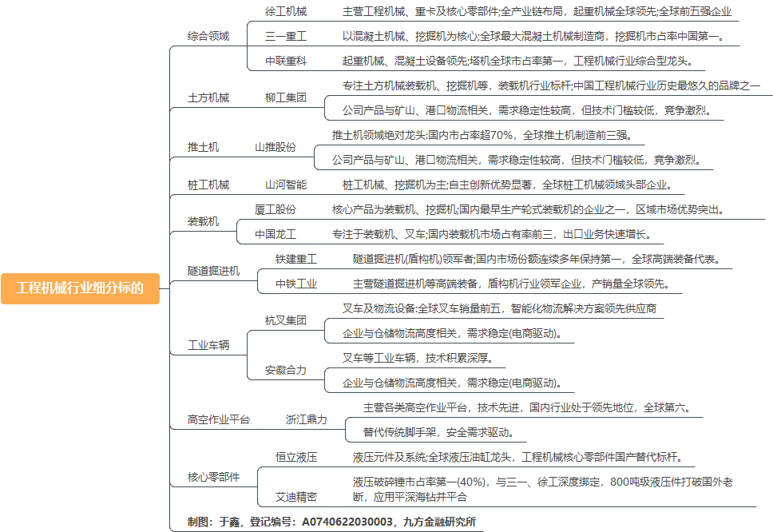Click the 恒立液压 company node
Screen dimensions: 773x532
[x=296, y=457]
